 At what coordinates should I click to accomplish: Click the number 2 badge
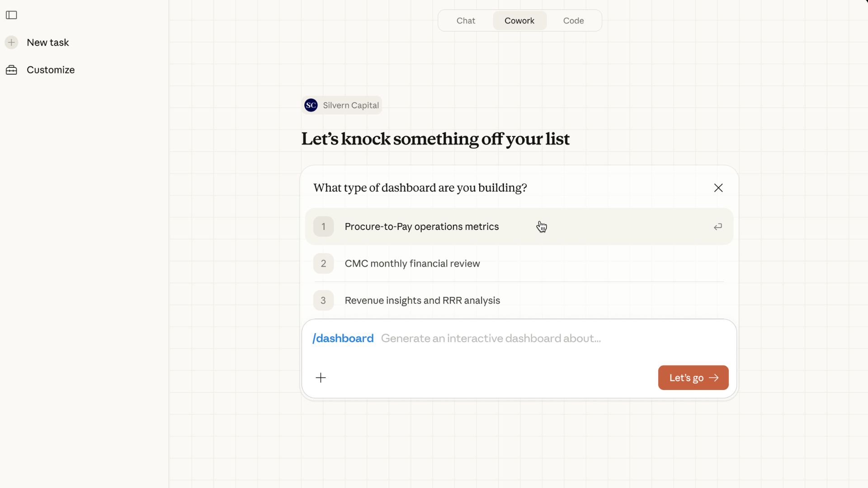[x=323, y=263]
